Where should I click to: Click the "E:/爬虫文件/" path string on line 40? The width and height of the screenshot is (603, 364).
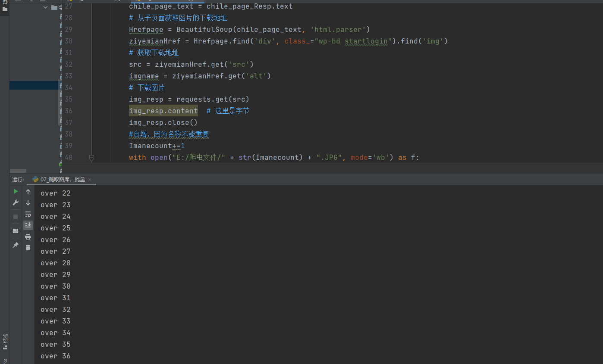(x=199, y=158)
